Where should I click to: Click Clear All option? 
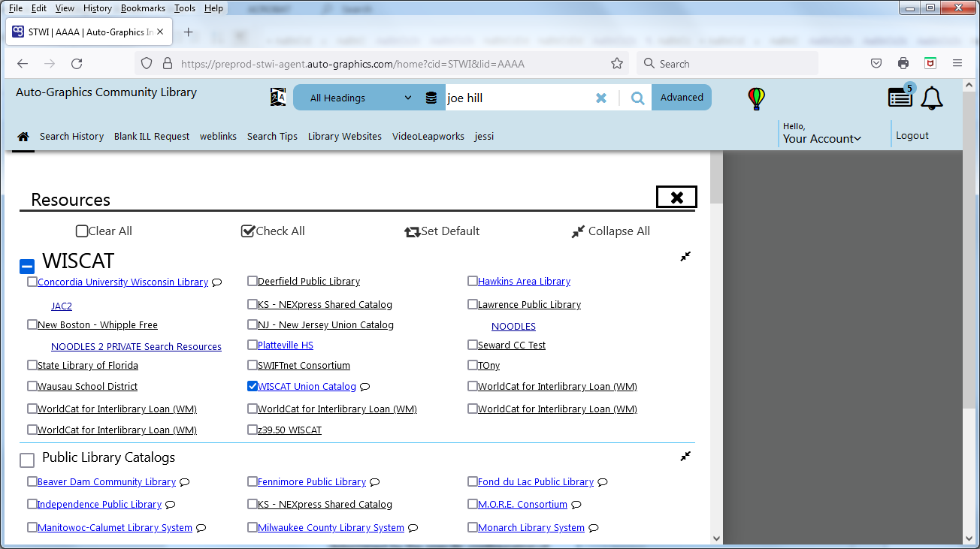[104, 231]
